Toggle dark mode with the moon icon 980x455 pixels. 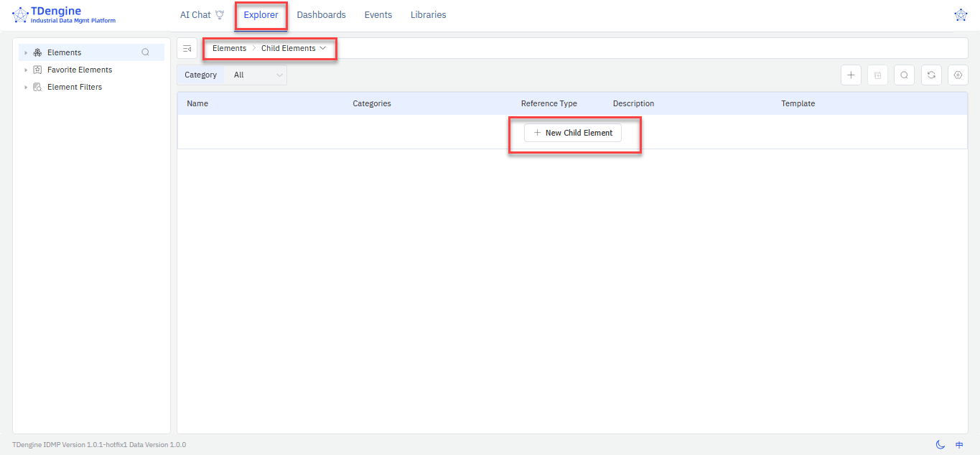[940, 445]
